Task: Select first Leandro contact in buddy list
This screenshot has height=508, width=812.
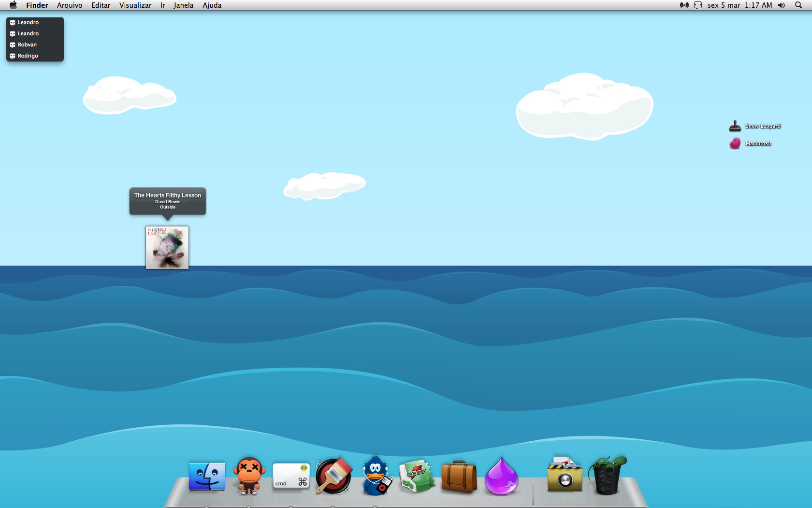Action: coord(35,22)
